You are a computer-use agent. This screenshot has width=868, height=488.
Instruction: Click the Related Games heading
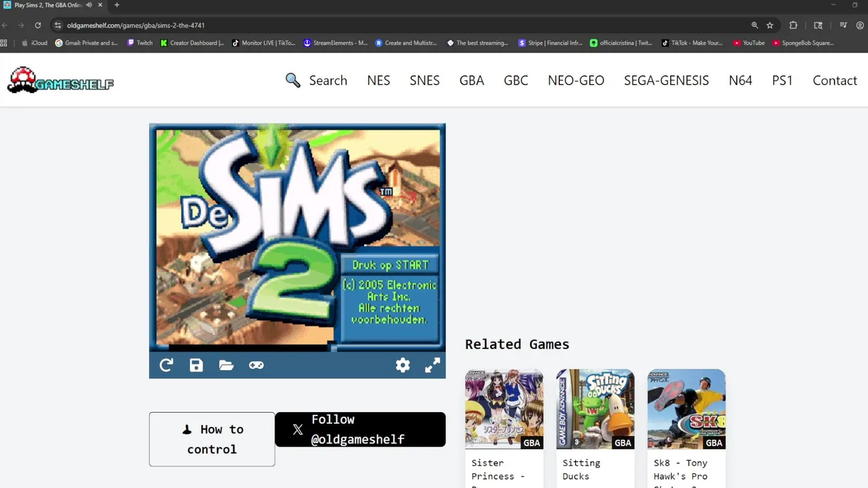tap(517, 344)
